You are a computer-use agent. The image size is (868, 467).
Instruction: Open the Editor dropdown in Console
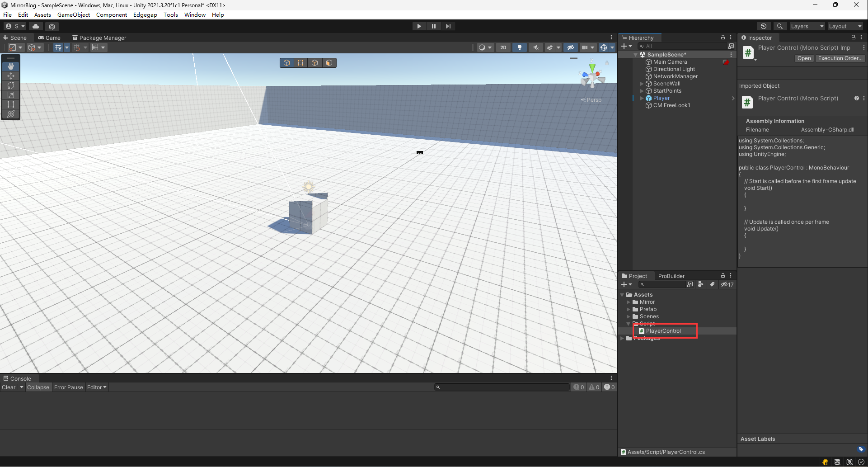[x=97, y=387]
